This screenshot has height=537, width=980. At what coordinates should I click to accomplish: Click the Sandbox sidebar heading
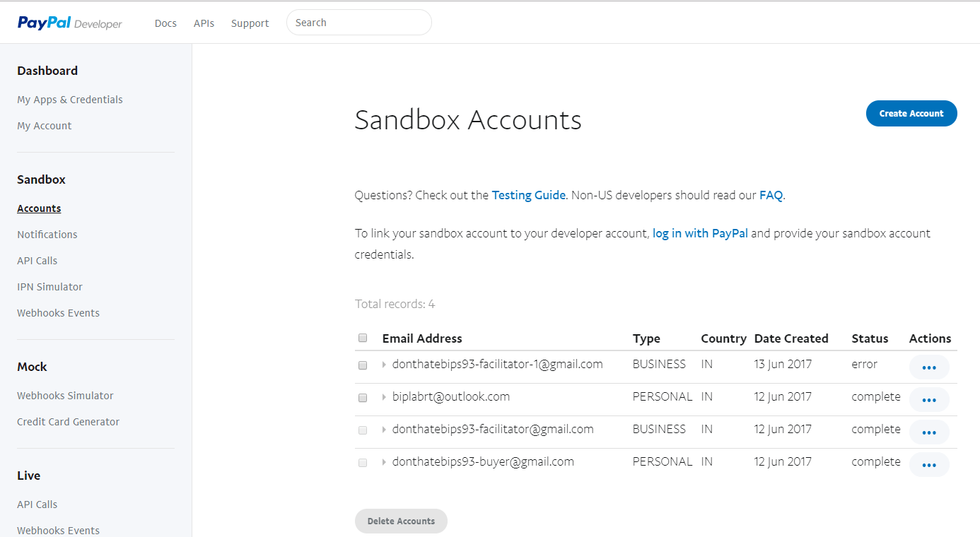[41, 179]
